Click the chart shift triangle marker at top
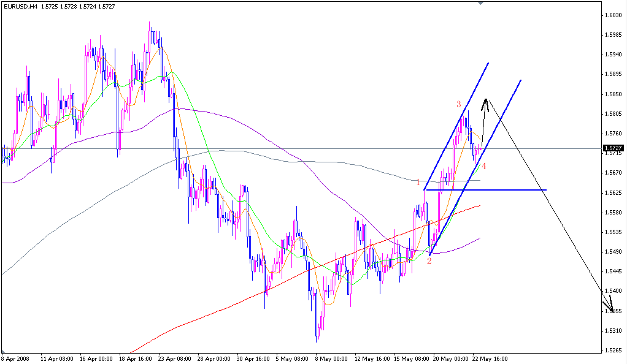The image size is (627, 364). 480,3
